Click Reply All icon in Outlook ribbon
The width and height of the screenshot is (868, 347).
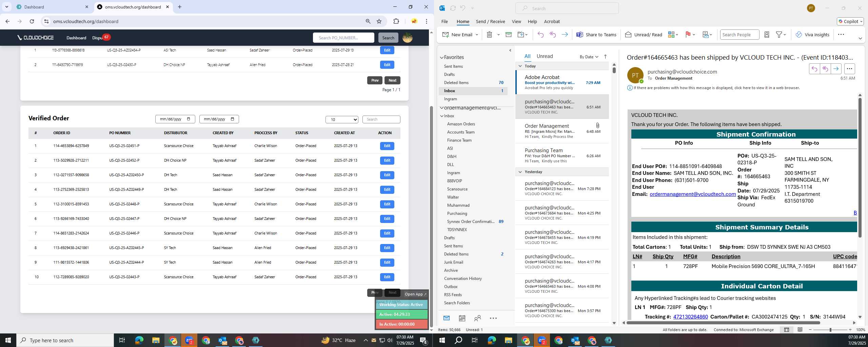[x=553, y=35]
